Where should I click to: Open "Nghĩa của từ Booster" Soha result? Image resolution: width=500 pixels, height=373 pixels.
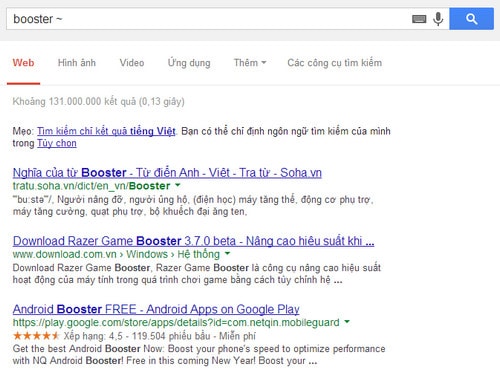coord(167,172)
